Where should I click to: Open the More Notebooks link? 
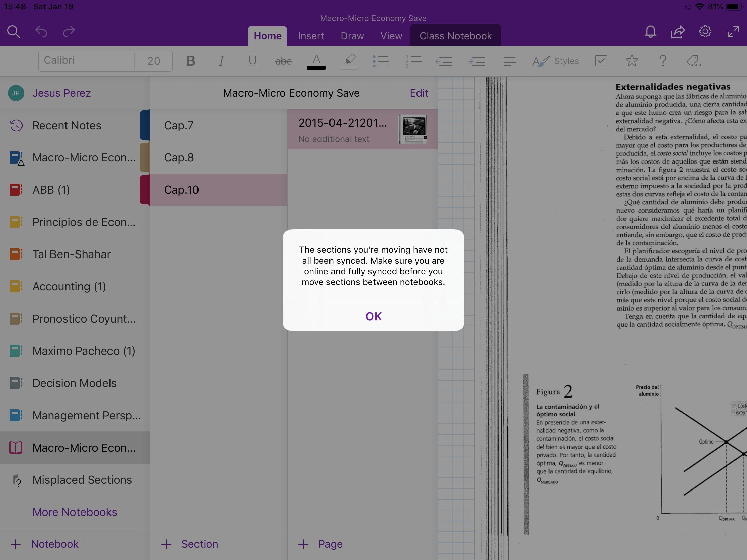[75, 512]
